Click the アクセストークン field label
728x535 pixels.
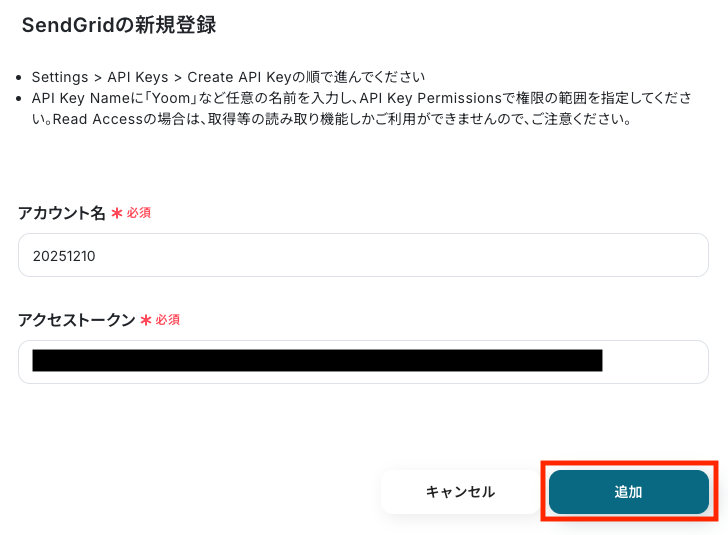(76, 320)
